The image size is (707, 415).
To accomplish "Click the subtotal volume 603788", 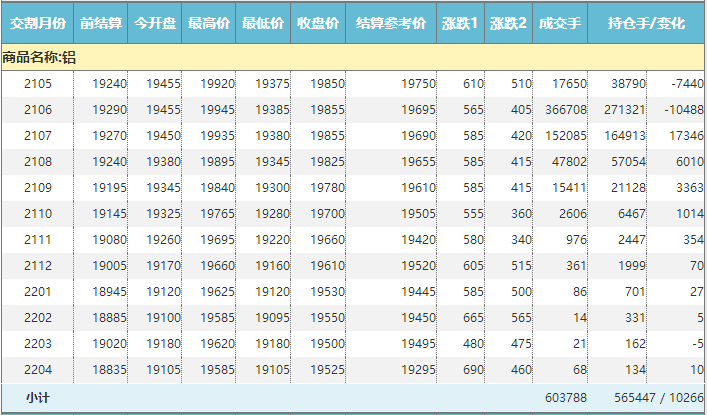I will pyautogui.click(x=564, y=397).
